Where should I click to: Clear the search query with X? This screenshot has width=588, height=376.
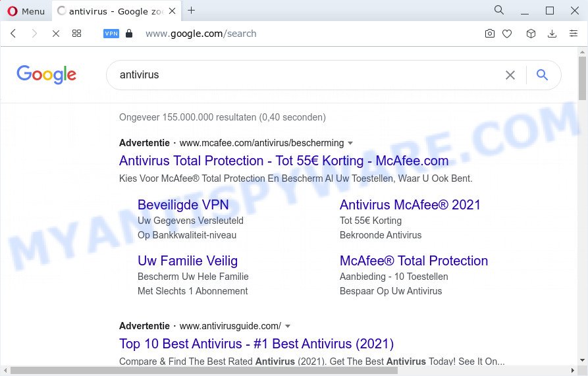(x=510, y=75)
